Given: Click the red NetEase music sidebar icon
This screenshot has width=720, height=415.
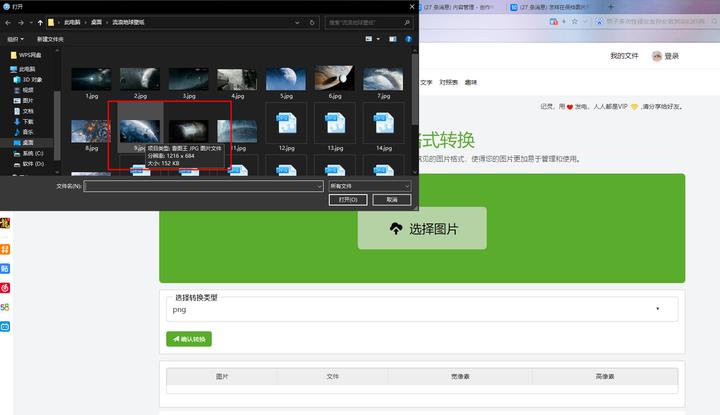Looking at the screenshot, I should tap(5, 288).
